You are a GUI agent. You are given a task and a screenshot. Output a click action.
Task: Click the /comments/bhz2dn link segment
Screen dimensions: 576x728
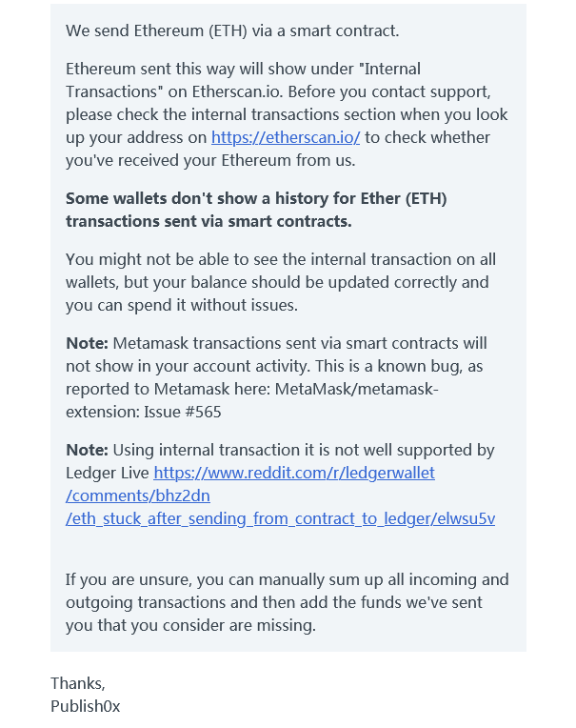coord(138,495)
